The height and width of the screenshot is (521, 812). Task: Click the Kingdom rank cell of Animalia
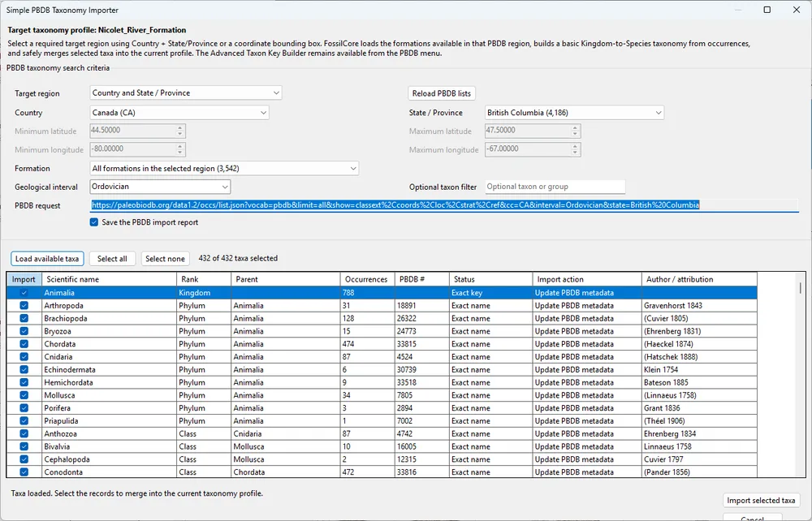click(204, 293)
